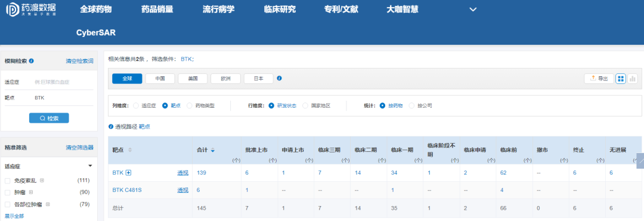Image resolution: width=644 pixels, height=221 pixels.
Task: Expand header menu chevron after 大咖智慧
Action: pyautogui.click(x=473, y=10)
